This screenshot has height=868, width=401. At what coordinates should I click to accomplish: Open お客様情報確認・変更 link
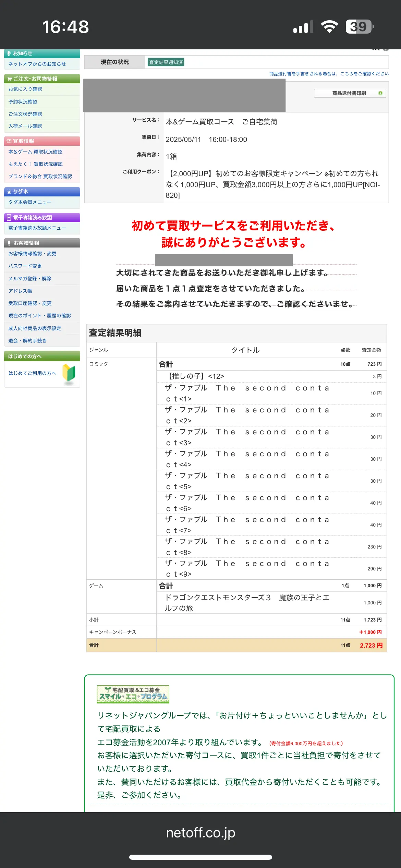pyautogui.click(x=32, y=254)
